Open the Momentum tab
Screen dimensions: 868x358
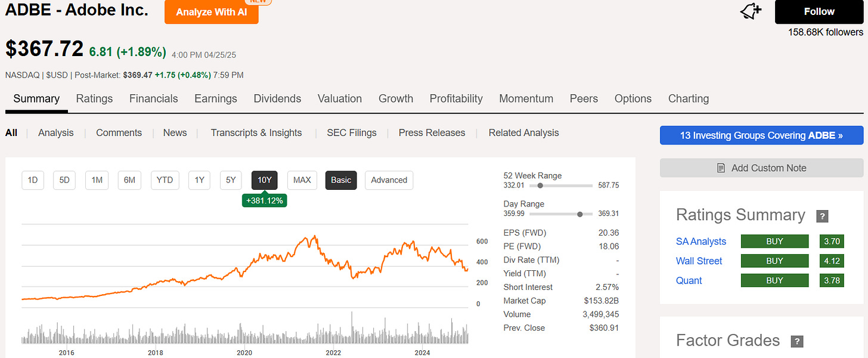click(x=526, y=98)
